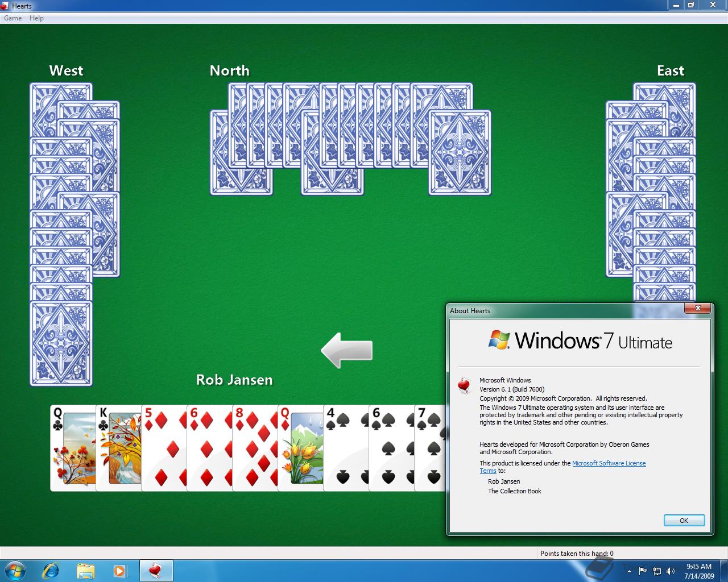This screenshot has width=728, height=582.
Task: Click the West player label
Action: click(x=66, y=70)
